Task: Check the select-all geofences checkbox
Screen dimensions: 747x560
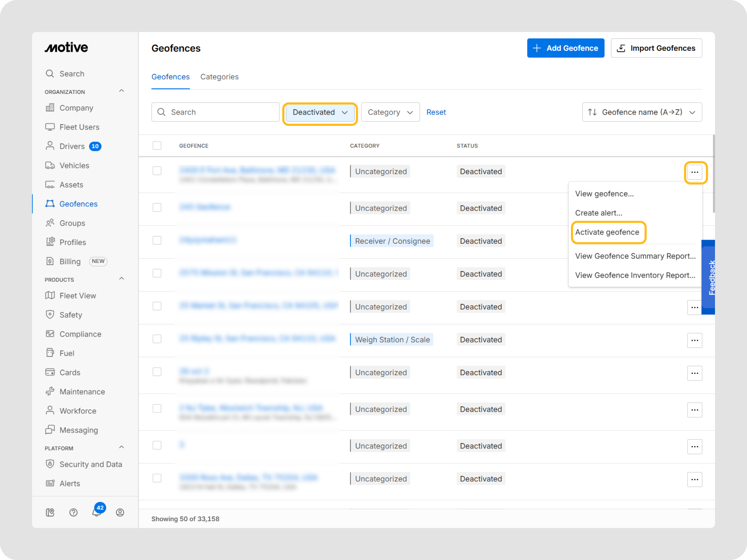Action: tap(157, 146)
